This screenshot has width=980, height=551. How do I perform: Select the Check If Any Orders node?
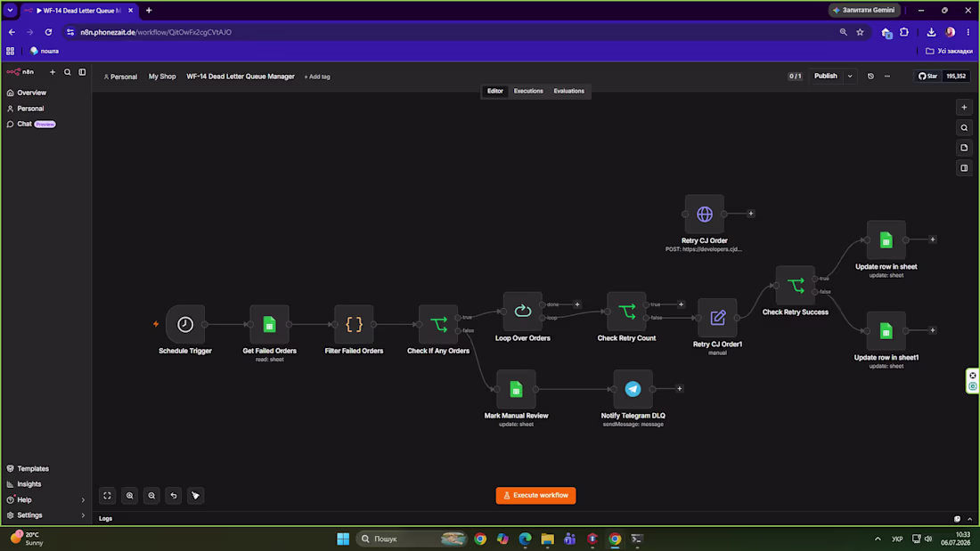(438, 324)
